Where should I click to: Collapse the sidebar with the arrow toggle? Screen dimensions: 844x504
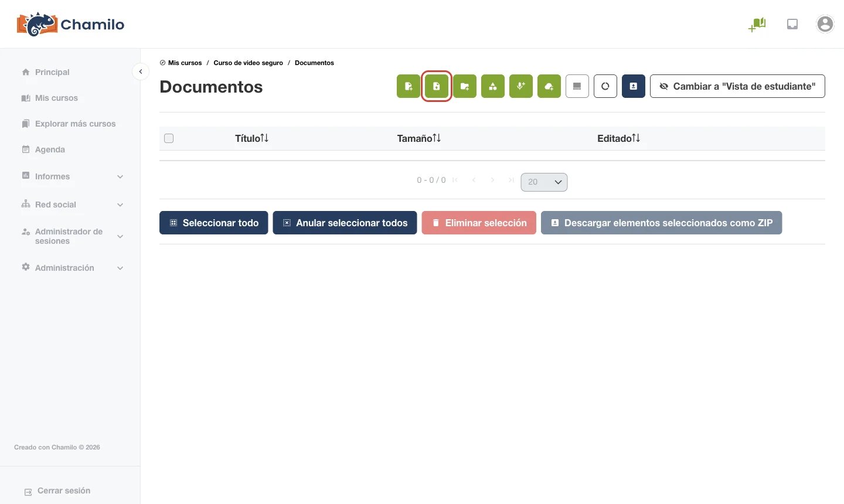pyautogui.click(x=141, y=71)
